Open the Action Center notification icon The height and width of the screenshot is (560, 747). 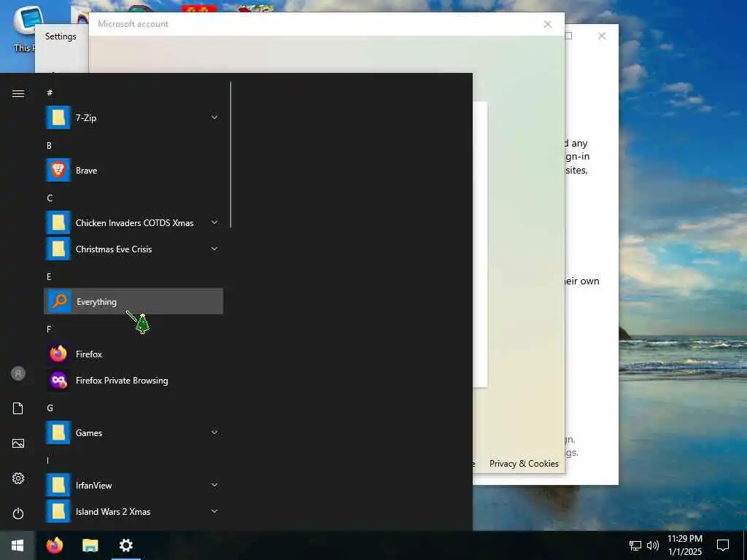coord(723,545)
